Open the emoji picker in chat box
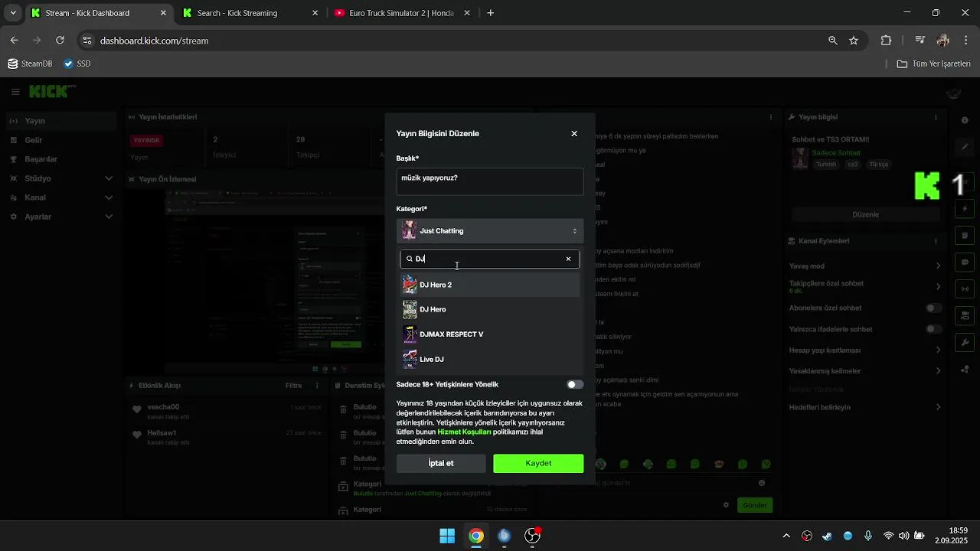 point(762,483)
